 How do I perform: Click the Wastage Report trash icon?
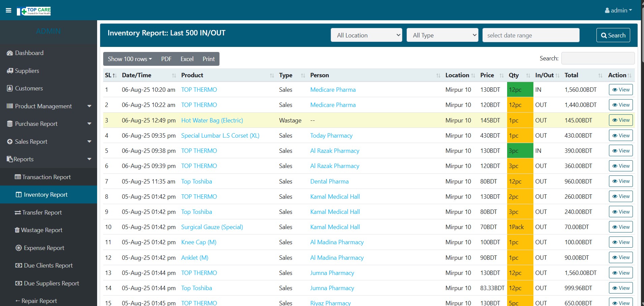(17, 230)
